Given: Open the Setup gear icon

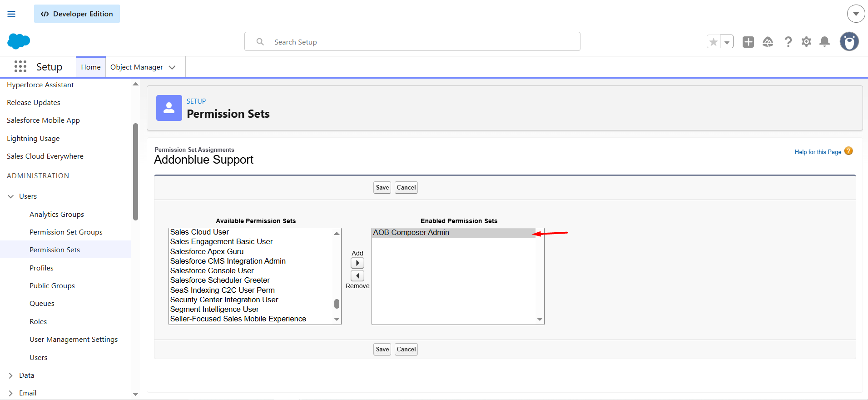Looking at the screenshot, I should pos(806,42).
